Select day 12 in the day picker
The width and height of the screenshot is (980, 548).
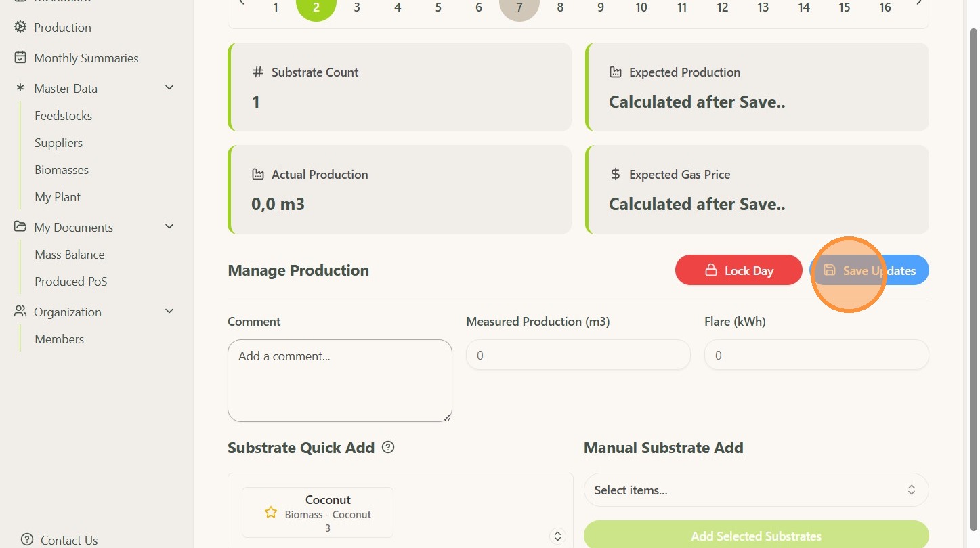723,7
